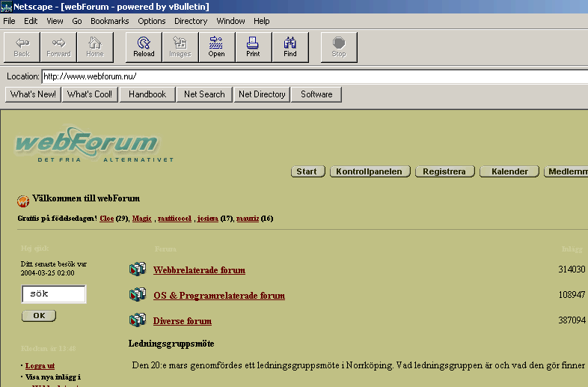Open mauriz's member profile link
The image size is (588, 387).
248,219
